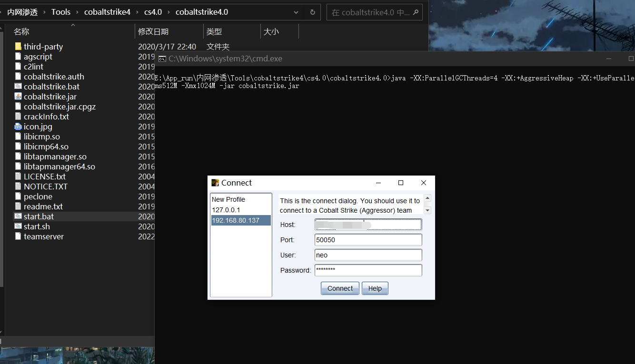Click the 文件夹 type cell

pos(218,47)
